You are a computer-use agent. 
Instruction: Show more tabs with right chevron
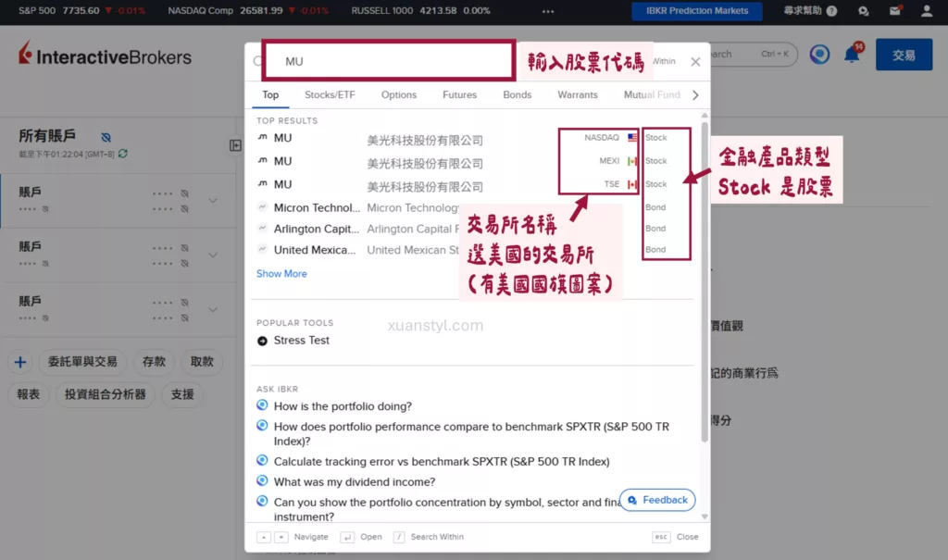coord(695,95)
